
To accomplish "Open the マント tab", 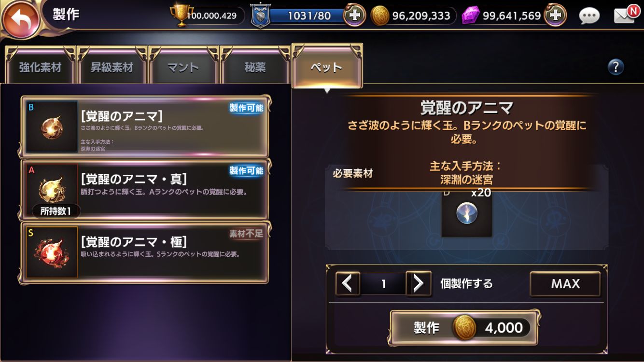I will 183,66.
